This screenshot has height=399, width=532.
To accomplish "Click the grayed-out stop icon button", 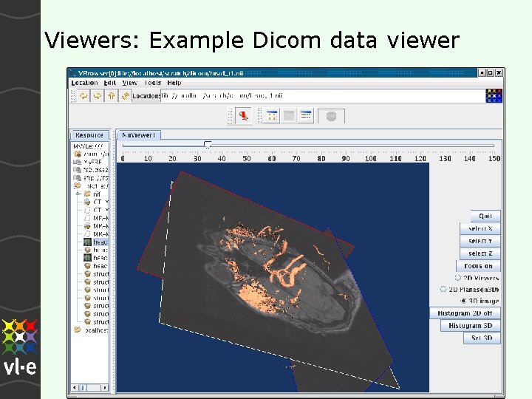I will click(331, 117).
